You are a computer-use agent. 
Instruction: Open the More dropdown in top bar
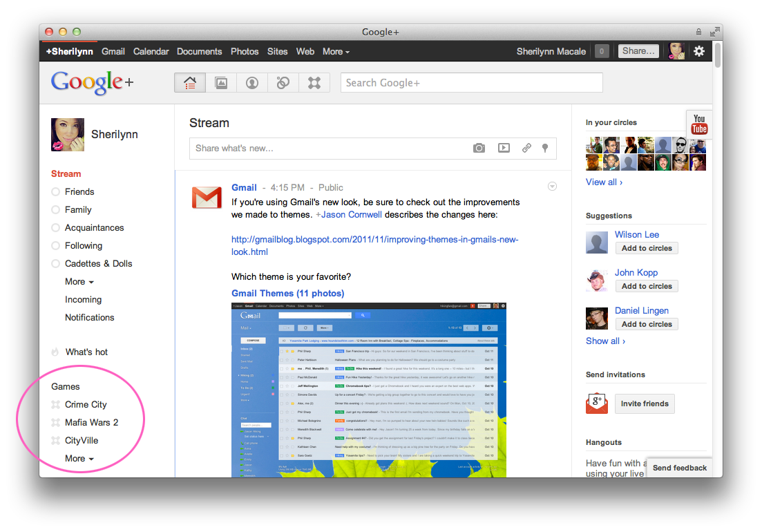coord(336,52)
